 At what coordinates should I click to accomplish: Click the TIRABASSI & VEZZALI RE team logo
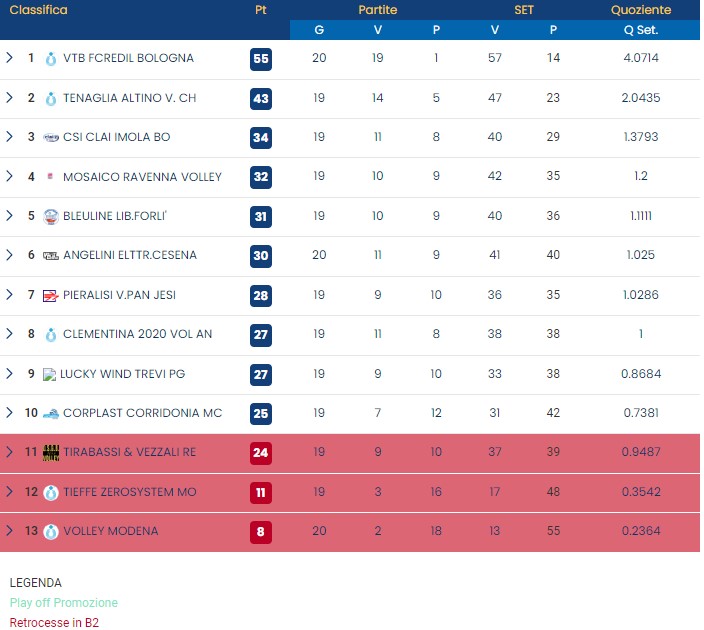51,453
